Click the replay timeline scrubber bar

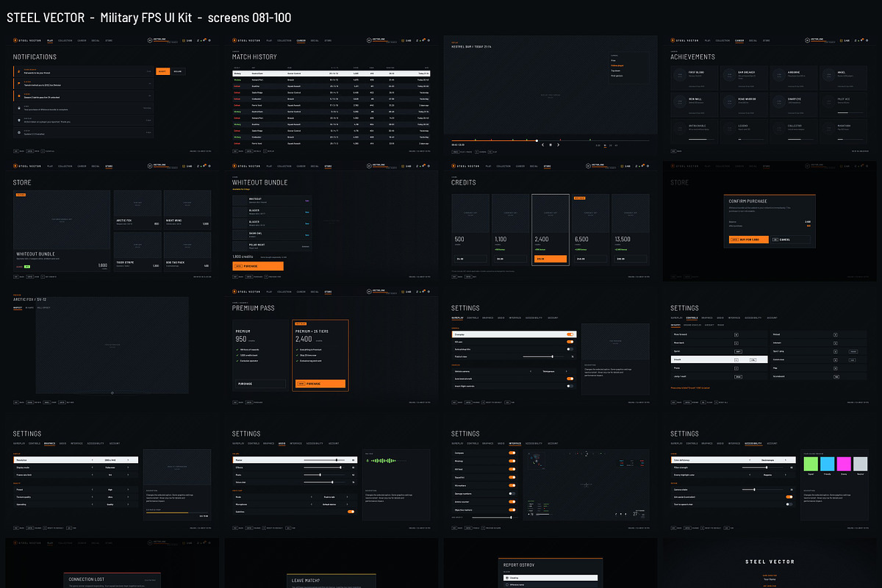tap(551, 140)
